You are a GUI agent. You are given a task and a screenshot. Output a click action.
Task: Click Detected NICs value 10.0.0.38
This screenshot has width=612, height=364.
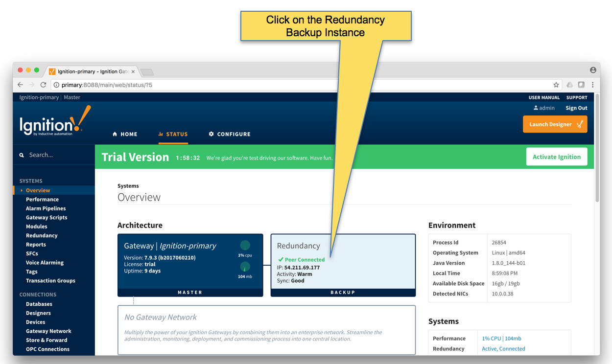click(x=502, y=294)
